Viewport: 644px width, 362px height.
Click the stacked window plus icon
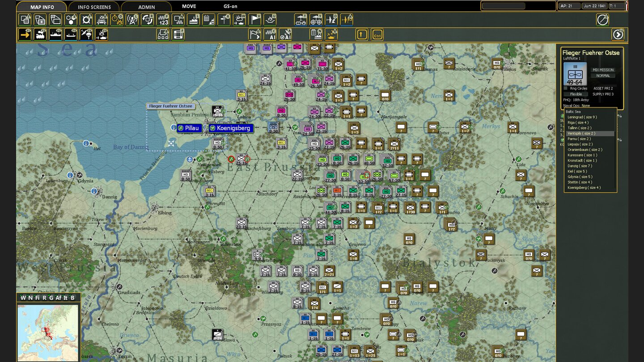(40, 20)
